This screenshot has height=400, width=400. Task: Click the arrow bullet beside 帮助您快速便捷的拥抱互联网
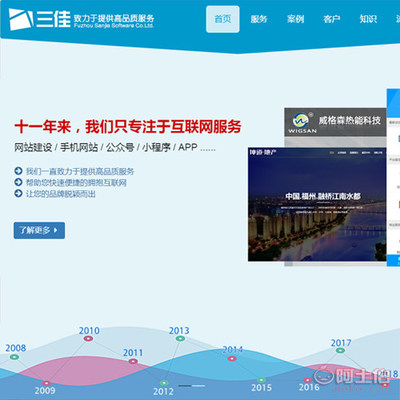[x=18, y=182]
